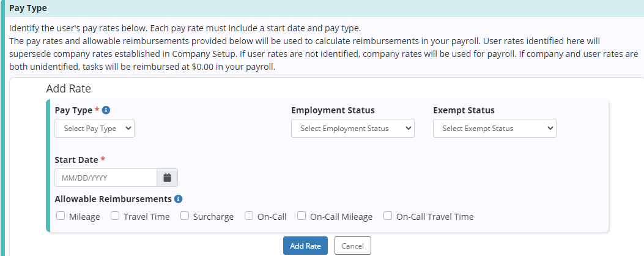
Task: Click the Pay Type section header bar
Action: (322, 9)
